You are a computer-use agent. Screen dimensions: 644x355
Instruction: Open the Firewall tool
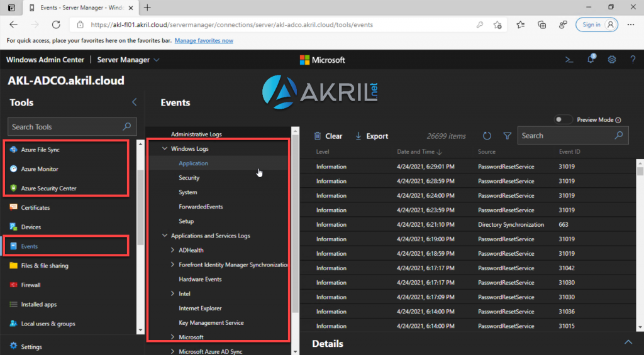click(31, 285)
